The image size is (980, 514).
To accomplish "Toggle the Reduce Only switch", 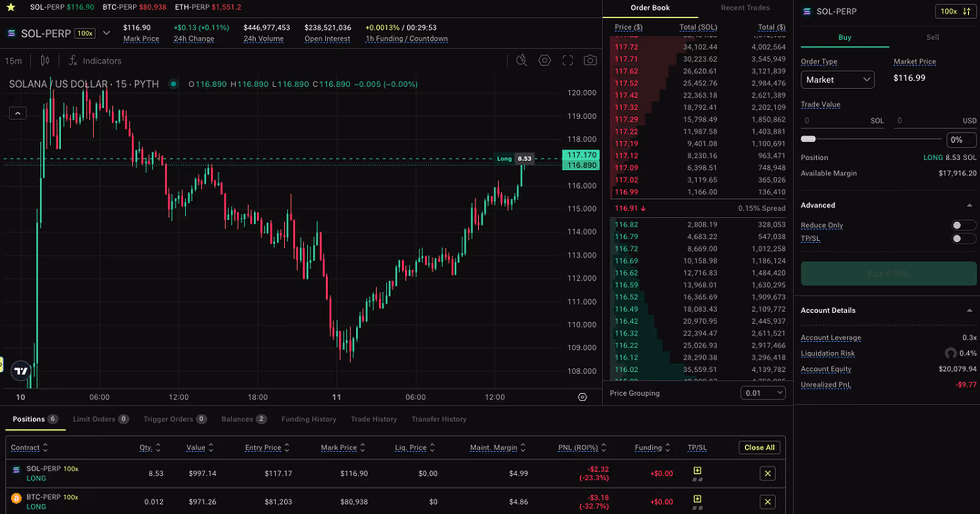I will click(963, 225).
